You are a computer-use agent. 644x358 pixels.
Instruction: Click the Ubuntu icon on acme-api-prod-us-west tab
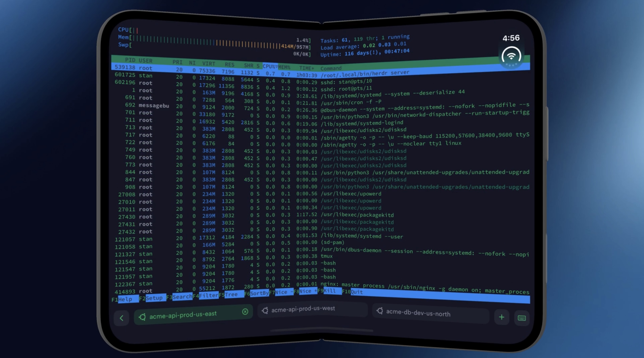(265, 310)
